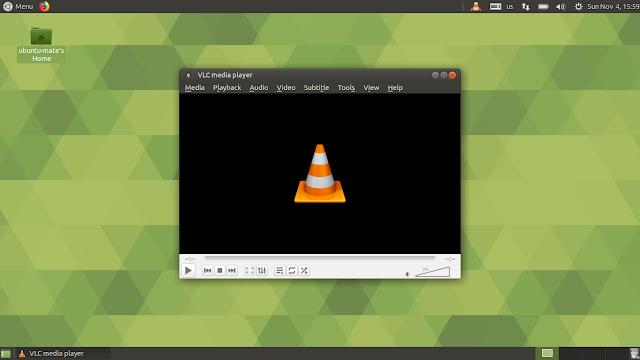Open the Tools menu
The width and height of the screenshot is (640, 360).
346,88
